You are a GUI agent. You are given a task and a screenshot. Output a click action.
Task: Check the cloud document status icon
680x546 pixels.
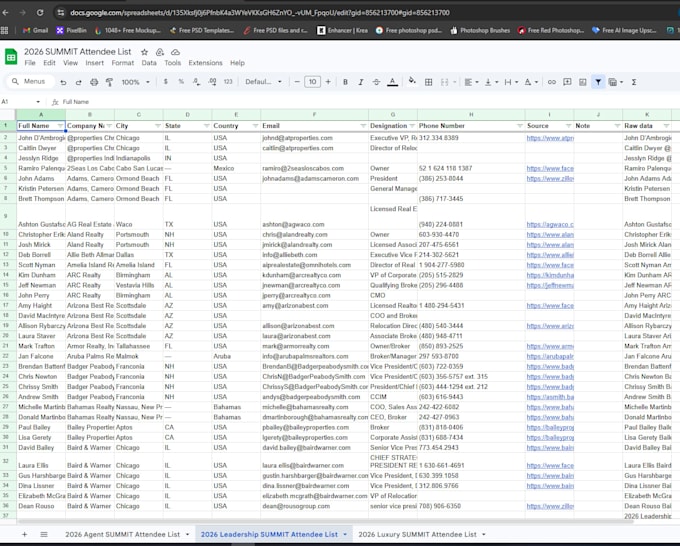[x=175, y=52]
